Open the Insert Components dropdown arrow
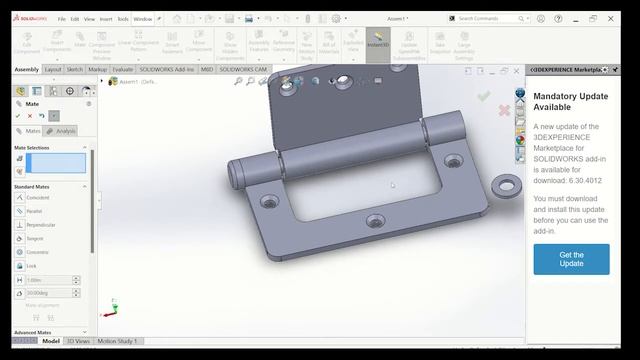The image size is (640, 360). [57, 60]
